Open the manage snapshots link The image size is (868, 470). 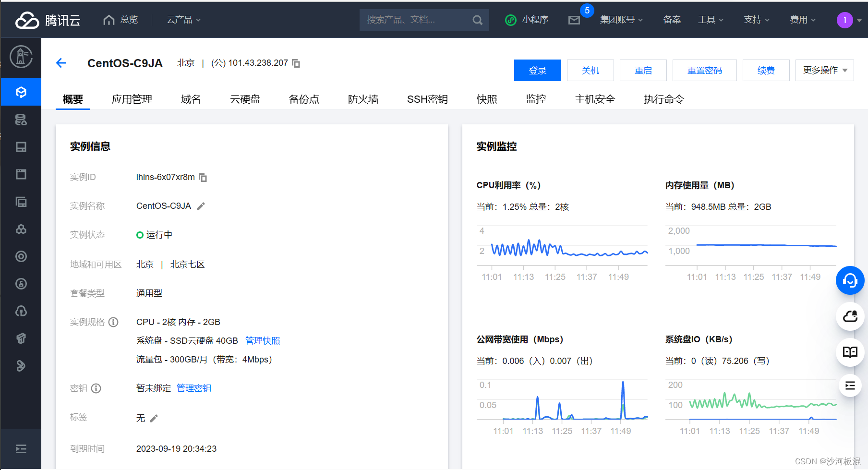(x=263, y=341)
